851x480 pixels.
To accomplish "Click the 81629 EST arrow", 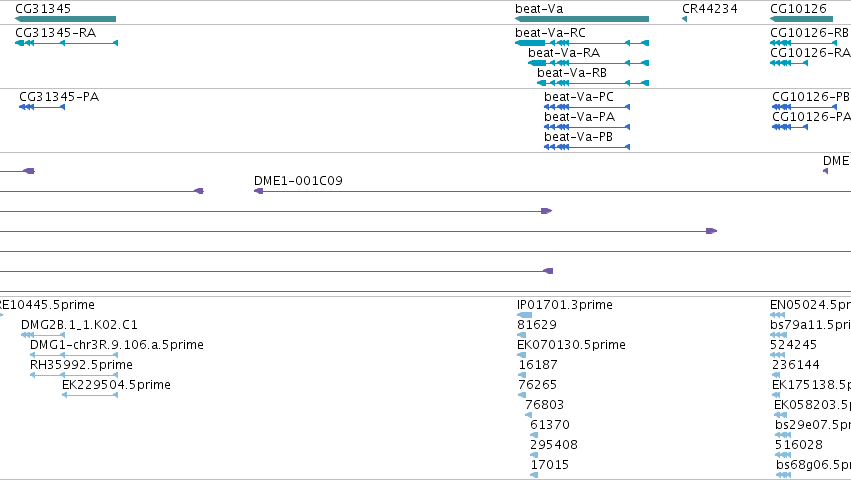I will 521,335.
